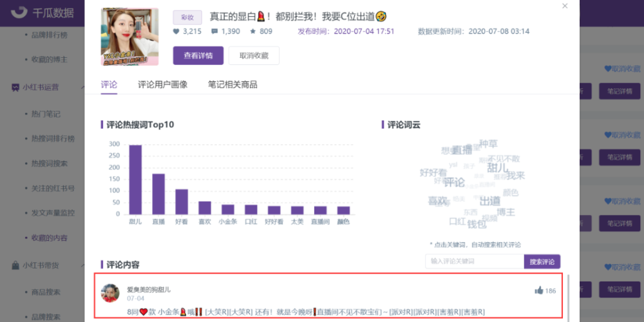Click the 输入评论关键词 search field

click(x=475, y=261)
